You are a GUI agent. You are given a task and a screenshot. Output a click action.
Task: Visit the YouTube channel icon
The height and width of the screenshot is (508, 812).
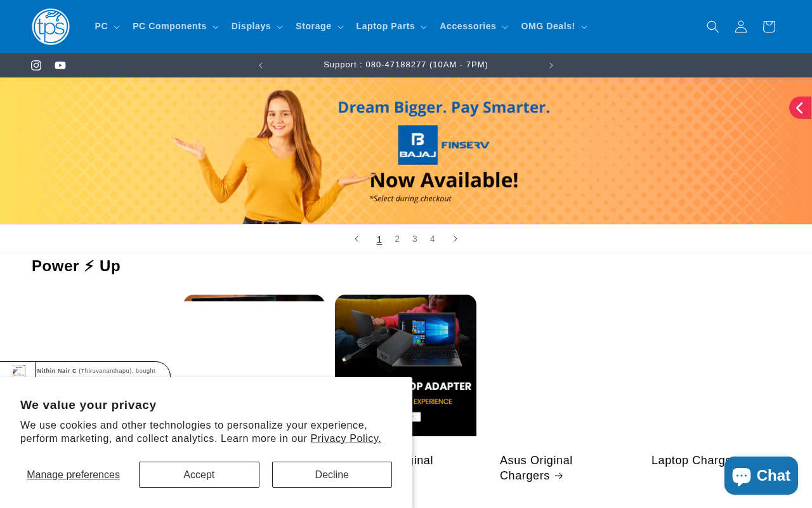click(60, 65)
